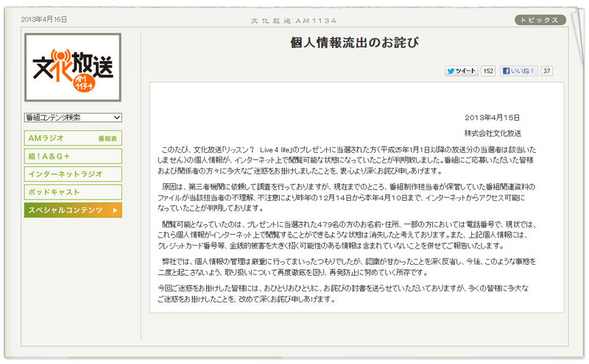Select the スペシャルコンテンツ menu item

pos(66,210)
